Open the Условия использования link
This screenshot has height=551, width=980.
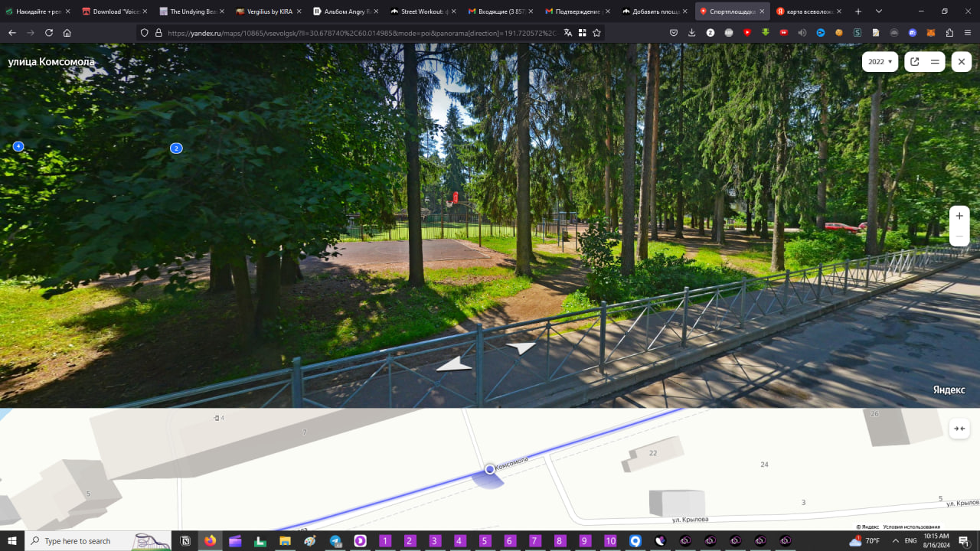tap(911, 527)
